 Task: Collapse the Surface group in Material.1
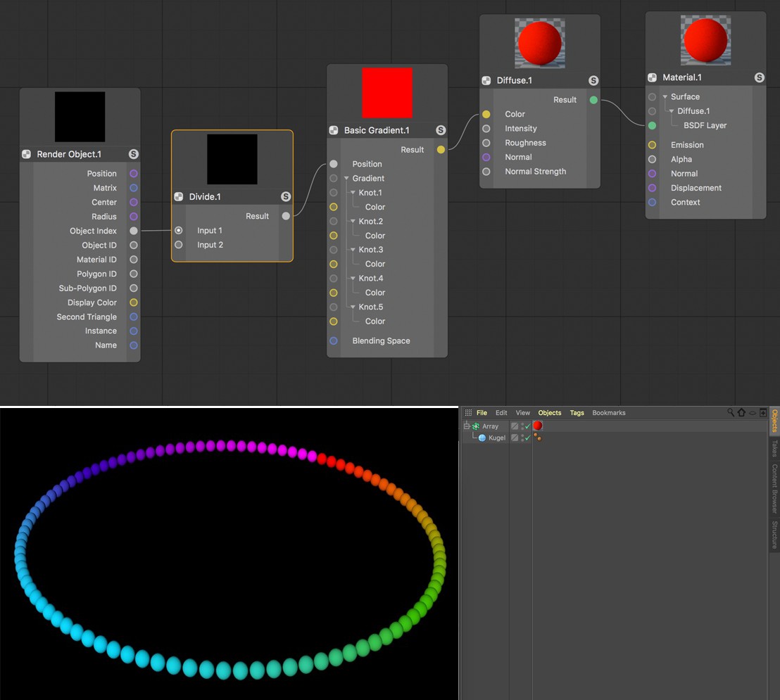coord(665,97)
